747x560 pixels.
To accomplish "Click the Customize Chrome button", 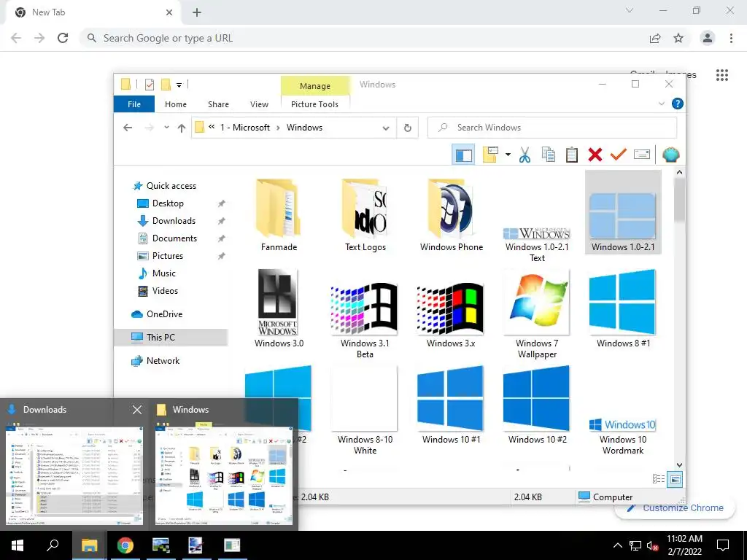I will (x=676, y=508).
